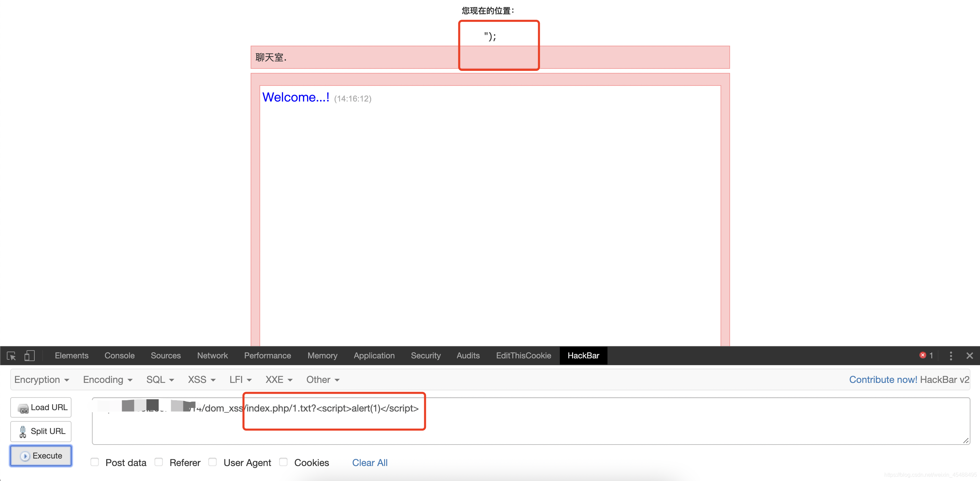Toggle the device toolbar icon
This screenshot has width=980, height=481.
pos(29,356)
